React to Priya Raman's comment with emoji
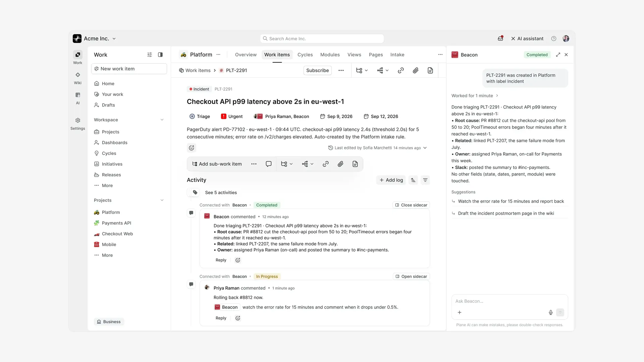The width and height of the screenshot is (644, 362). (238, 318)
